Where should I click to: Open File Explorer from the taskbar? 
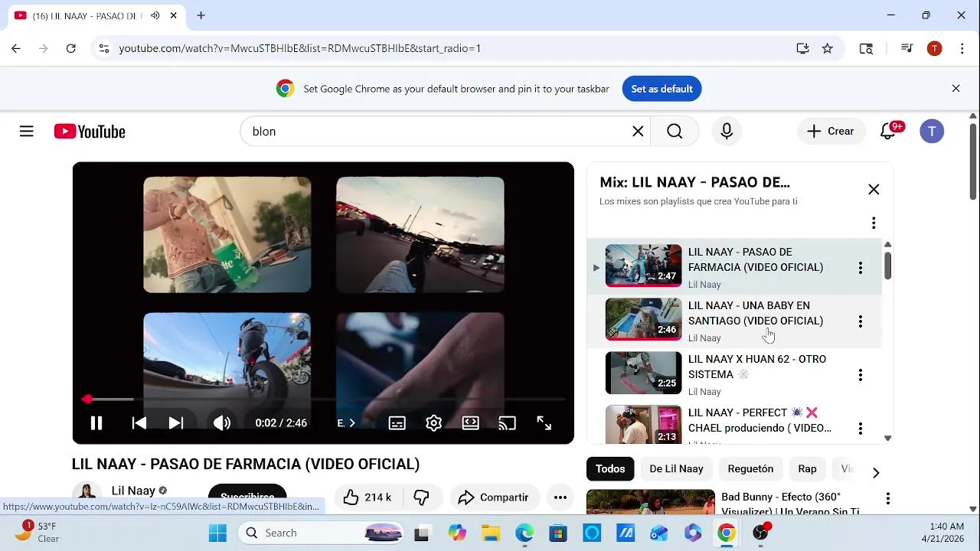pos(491,533)
